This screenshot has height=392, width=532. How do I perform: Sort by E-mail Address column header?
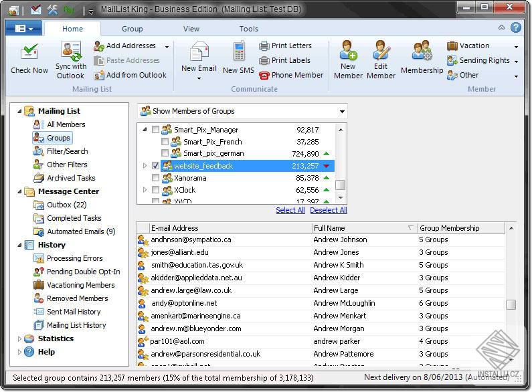click(x=230, y=228)
